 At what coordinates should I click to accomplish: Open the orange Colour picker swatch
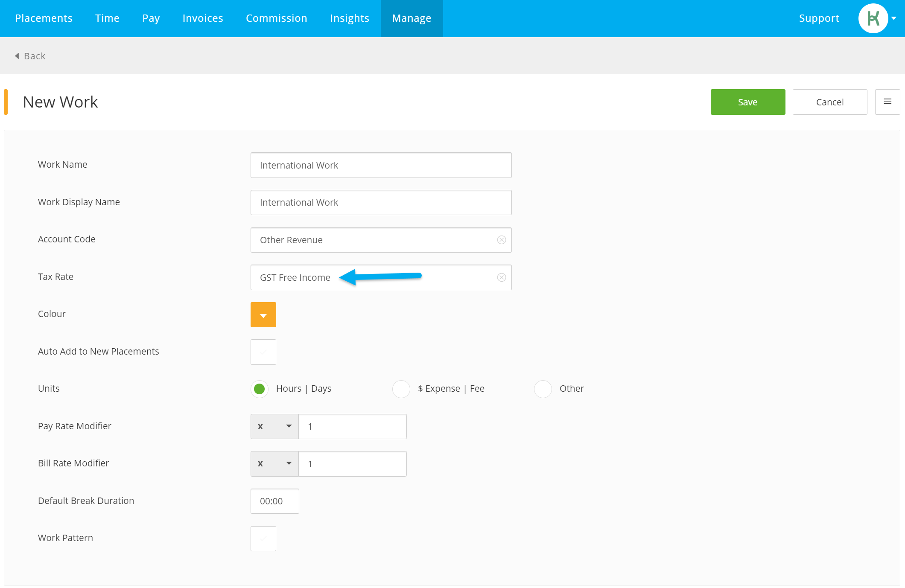tap(263, 315)
